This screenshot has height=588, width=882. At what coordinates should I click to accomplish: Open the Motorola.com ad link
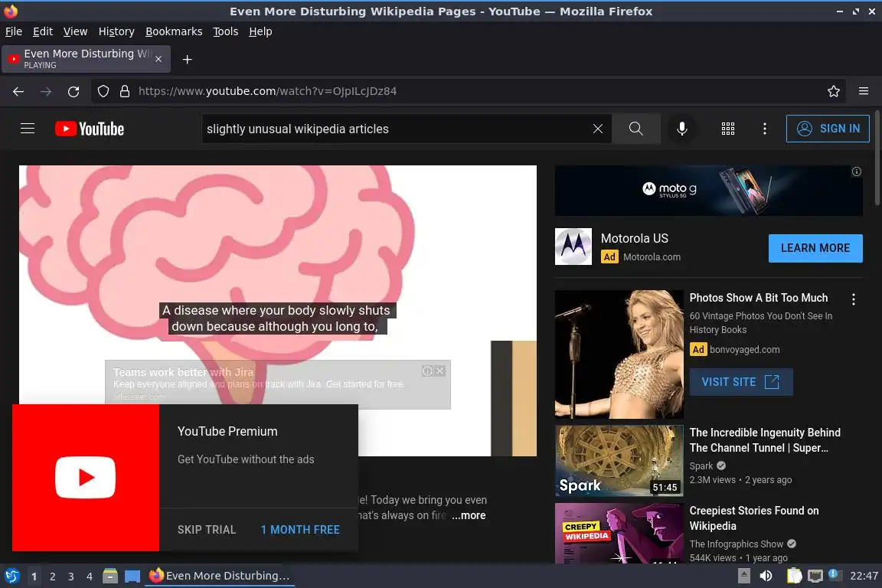[652, 257]
